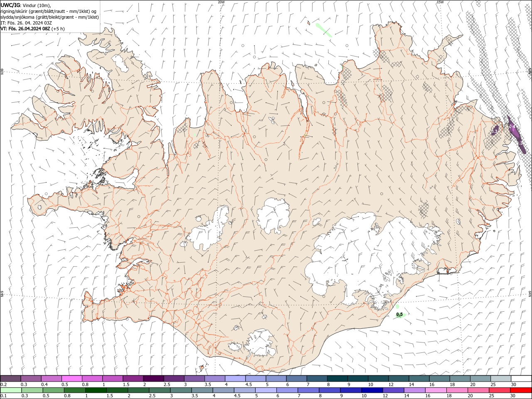This screenshot has width=532, height=399.
Task: Click the UWC/IG title text
Action: point(10,5)
